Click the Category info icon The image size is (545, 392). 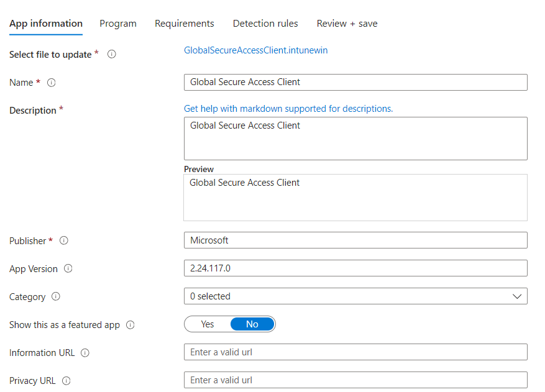coord(56,297)
